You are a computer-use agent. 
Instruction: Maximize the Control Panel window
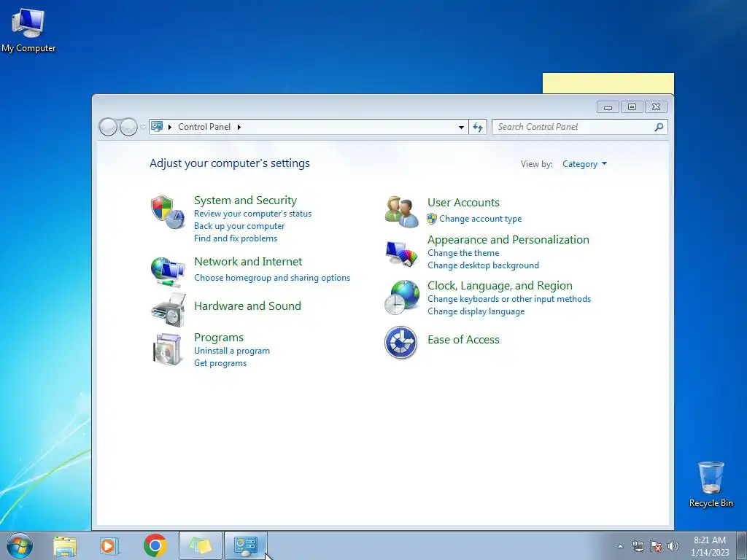point(632,107)
